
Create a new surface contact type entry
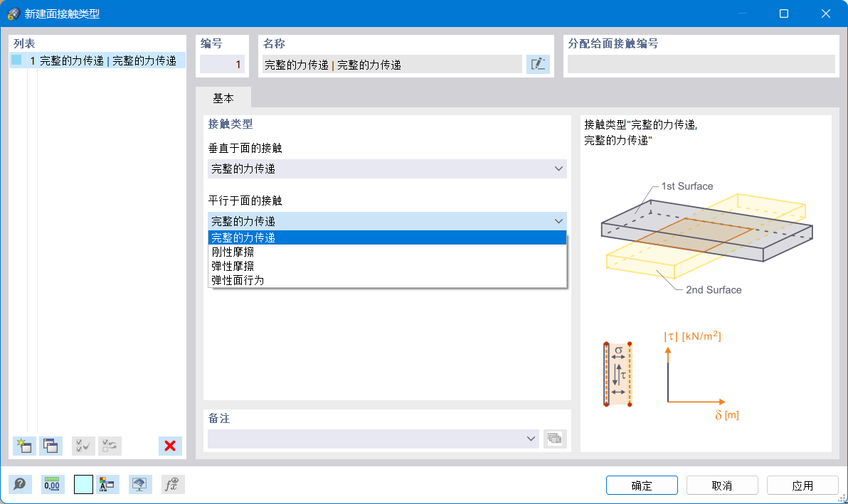tap(21, 446)
